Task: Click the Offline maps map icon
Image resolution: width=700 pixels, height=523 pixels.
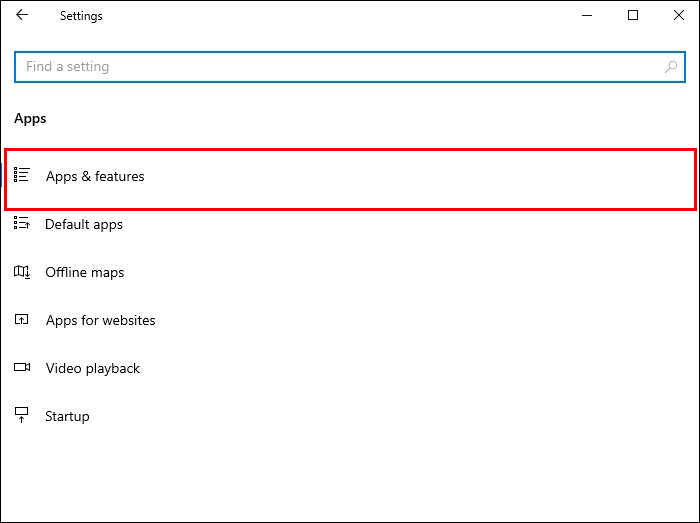Action: tap(22, 272)
